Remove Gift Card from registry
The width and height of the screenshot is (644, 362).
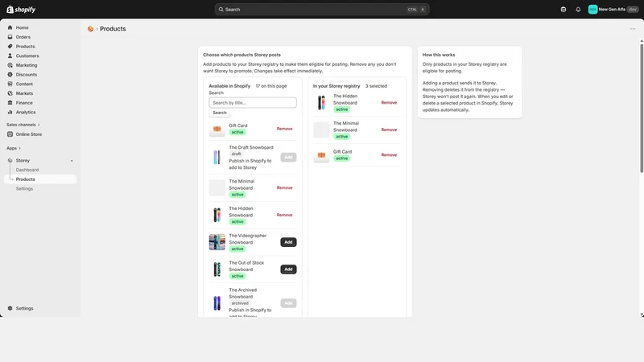389,155
